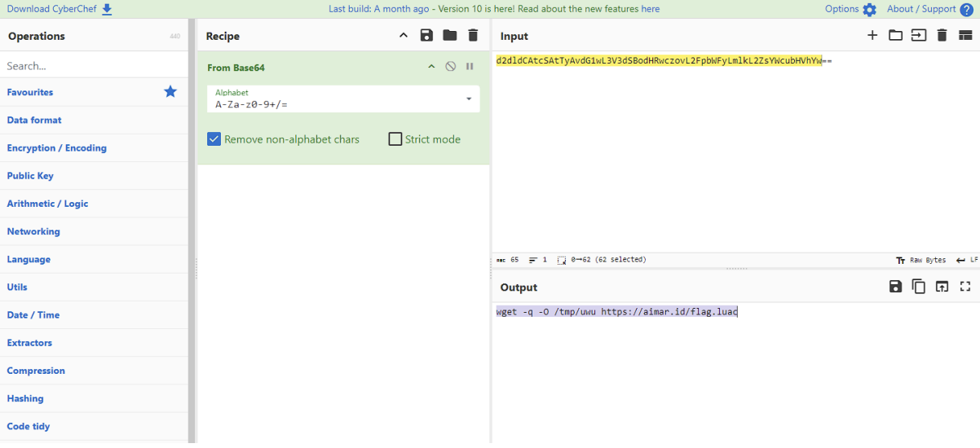Expand the Data format category
Screen dimensions: 980x448
click(x=94, y=120)
